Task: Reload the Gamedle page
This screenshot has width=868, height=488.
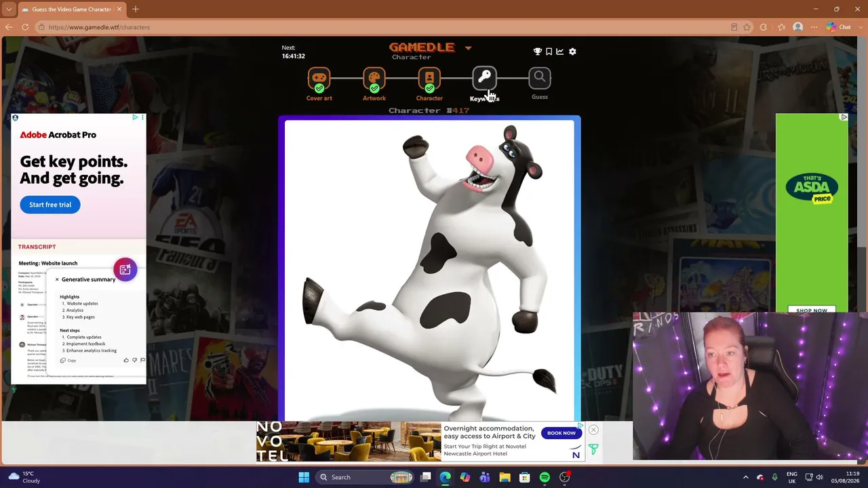Action: coord(25,27)
